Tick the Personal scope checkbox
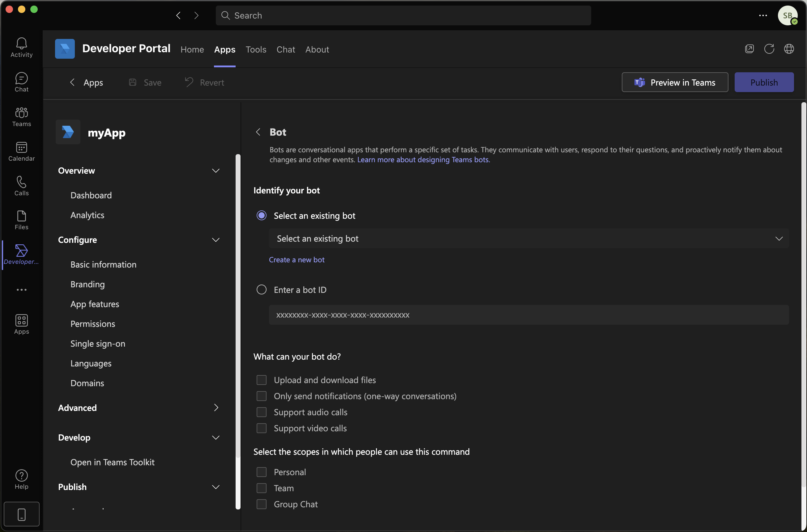This screenshot has width=807, height=532. click(261, 472)
